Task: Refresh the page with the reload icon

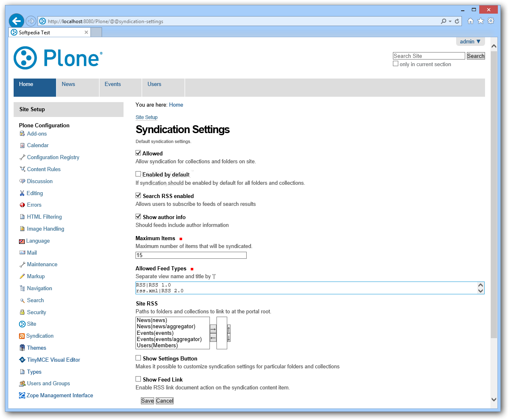Action: tap(457, 21)
